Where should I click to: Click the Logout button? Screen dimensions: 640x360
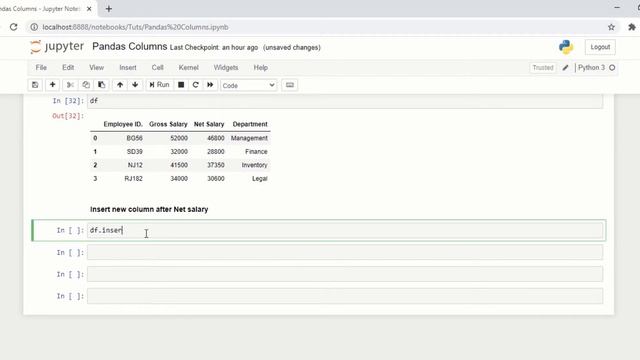[x=600, y=47]
